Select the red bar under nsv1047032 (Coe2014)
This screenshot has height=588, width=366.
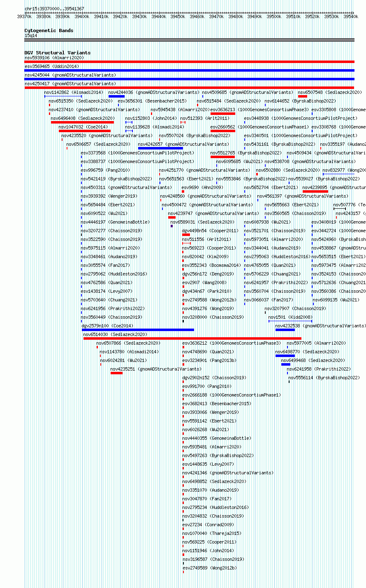(85, 131)
